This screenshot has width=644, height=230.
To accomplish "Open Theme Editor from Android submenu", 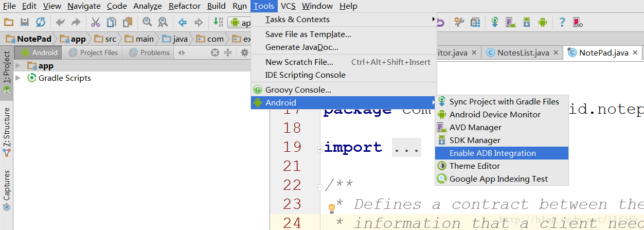I will click(502, 166).
